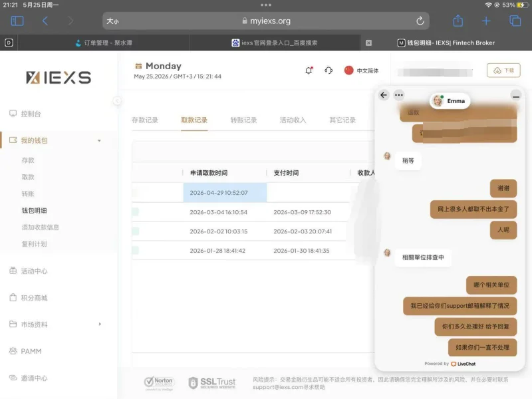Image resolution: width=532 pixels, height=399 pixels.
Task: Open 钱包明细 wallet details submenu
Action: pos(35,210)
